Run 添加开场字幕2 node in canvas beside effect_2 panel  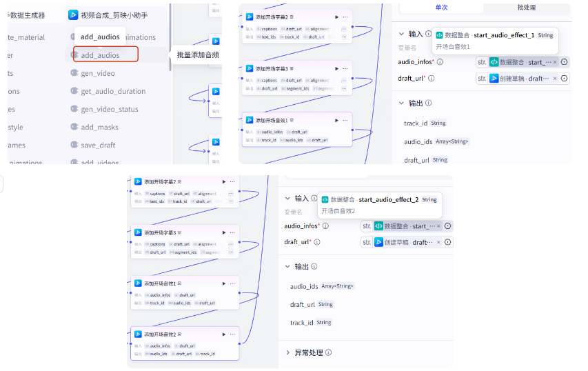tap(224, 181)
